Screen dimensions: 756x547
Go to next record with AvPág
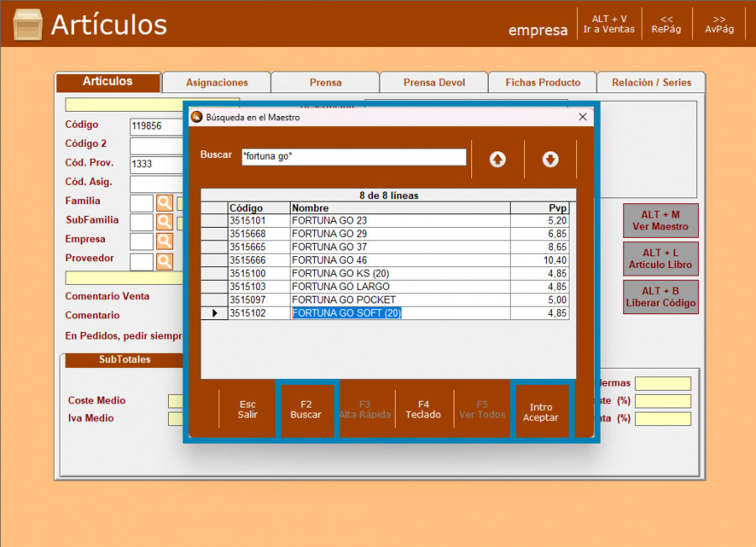(x=719, y=24)
